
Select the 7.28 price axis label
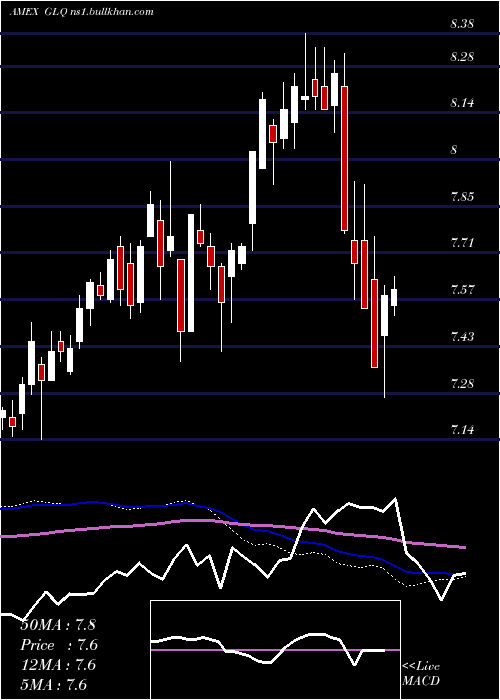pos(462,383)
